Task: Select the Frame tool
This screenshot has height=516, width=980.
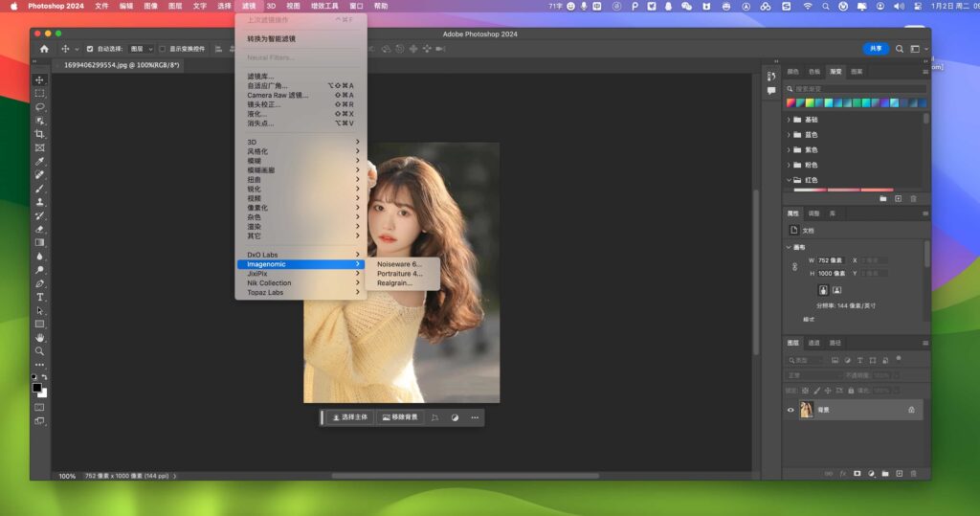Action: pyautogui.click(x=39, y=147)
